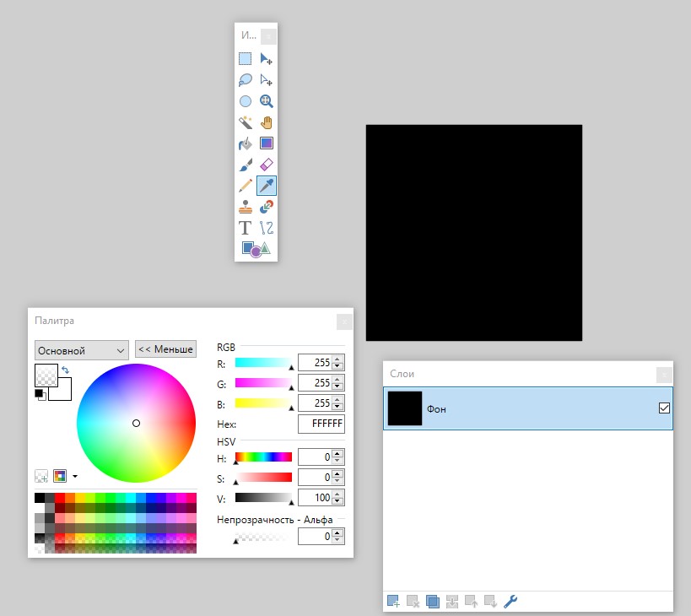Decrease R value with down stepper arrow
The height and width of the screenshot is (616, 691).
coord(337,366)
